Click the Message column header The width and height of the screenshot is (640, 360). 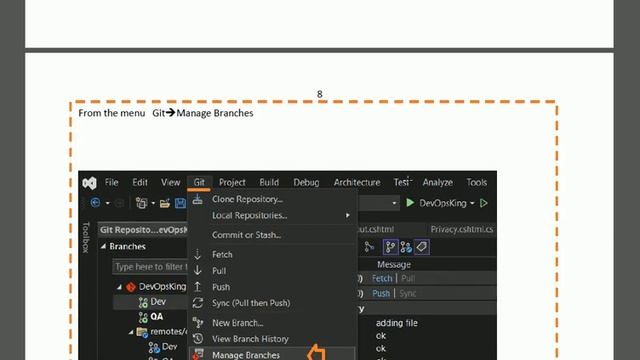coord(394,265)
